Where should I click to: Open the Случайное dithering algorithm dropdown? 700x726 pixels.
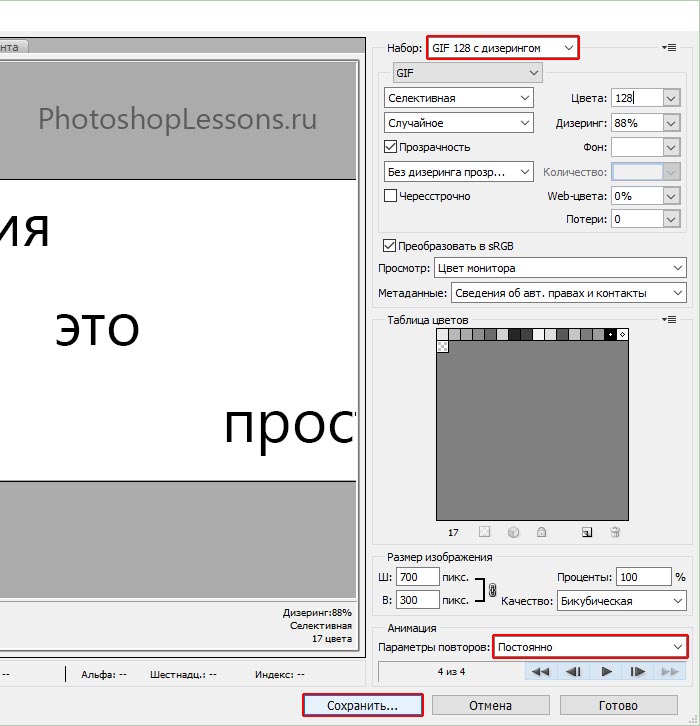[x=459, y=123]
